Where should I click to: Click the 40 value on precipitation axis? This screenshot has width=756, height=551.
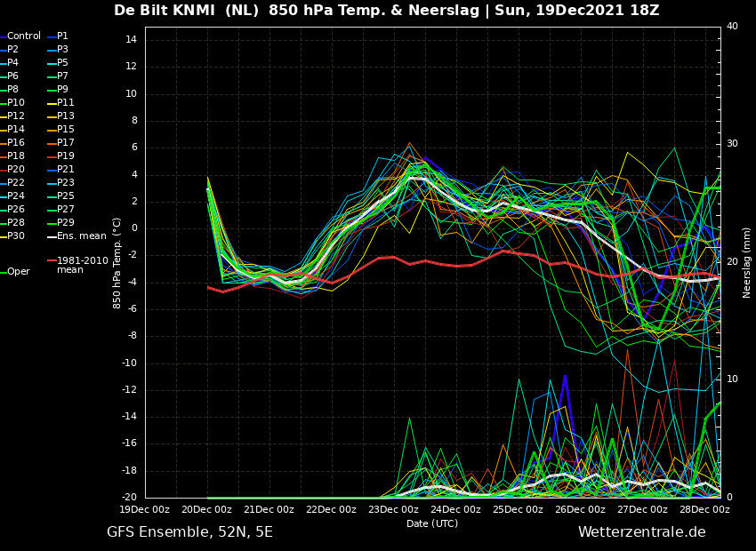[732, 27]
